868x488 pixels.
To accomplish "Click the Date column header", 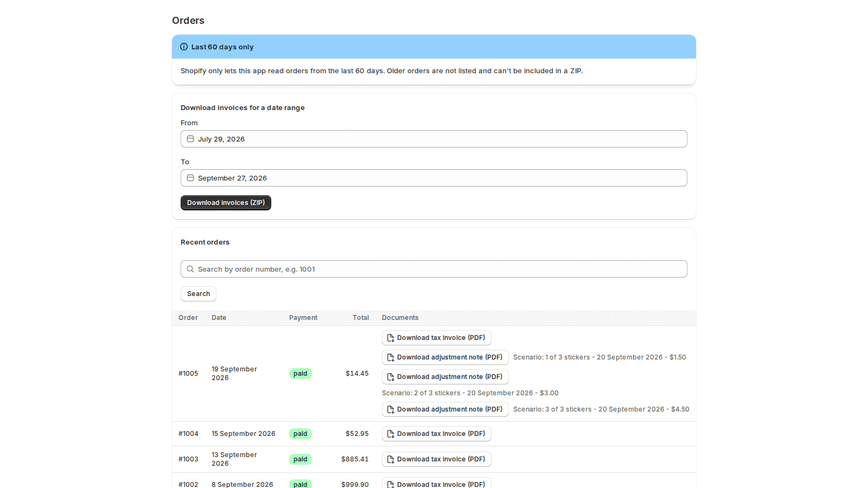I will click(x=219, y=318).
